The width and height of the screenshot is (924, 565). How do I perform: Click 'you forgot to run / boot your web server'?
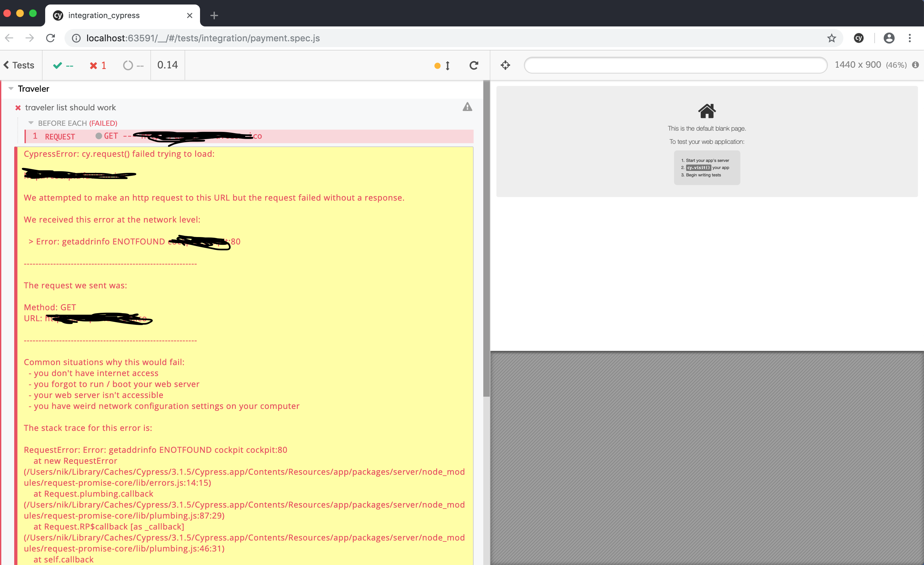tap(114, 384)
